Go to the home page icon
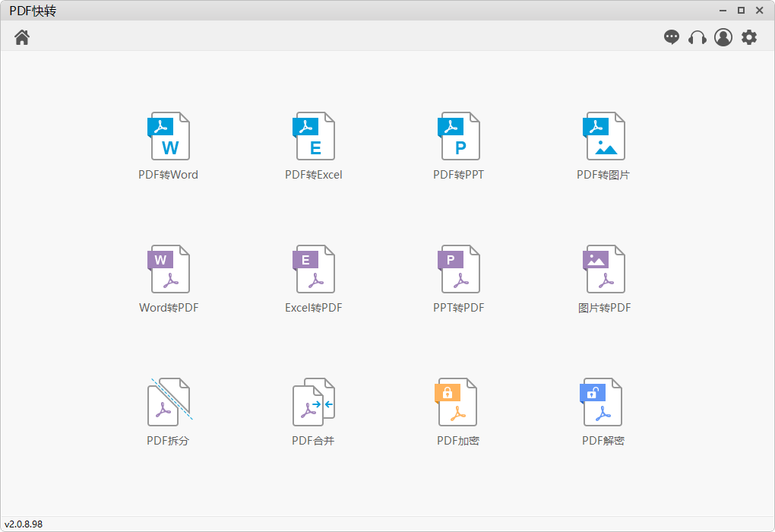Screen dimensions: 775x532 tap(22, 37)
